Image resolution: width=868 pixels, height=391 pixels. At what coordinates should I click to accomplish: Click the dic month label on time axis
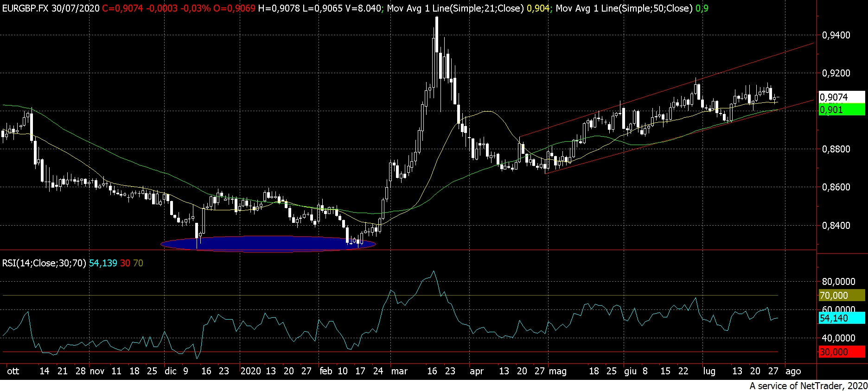(x=171, y=371)
